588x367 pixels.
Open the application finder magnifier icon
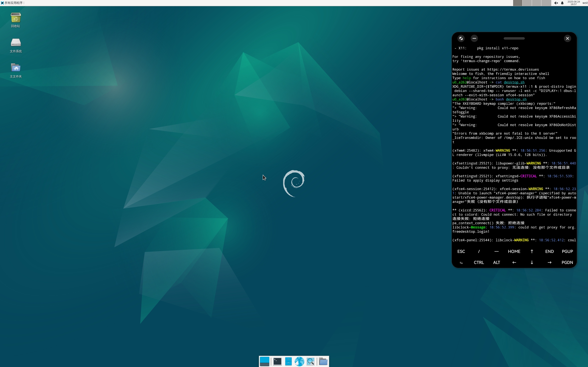pos(311,361)
